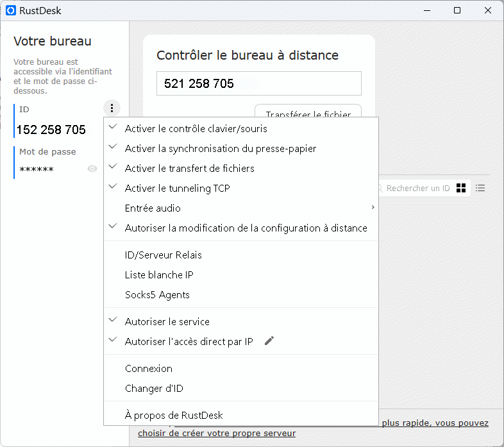Toggle Autoriser le service option
This screenshot has width=504, height=447.
(241, 321)
